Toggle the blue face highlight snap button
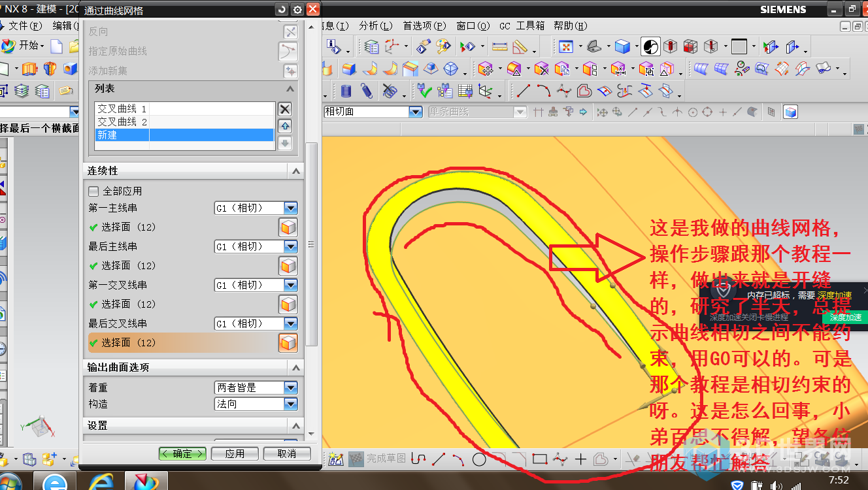Viewport: 868px width, 490px height. coord(791,112)
